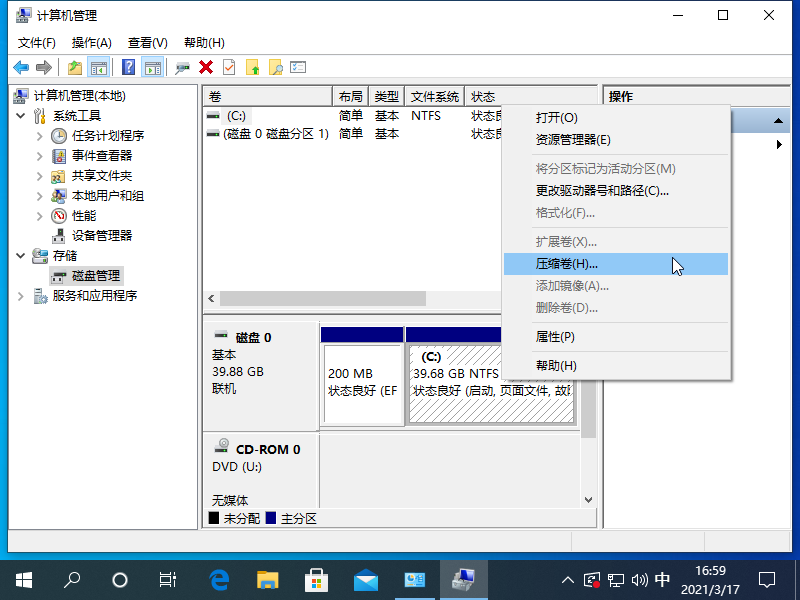Open the Mail app in taskbar
800x600 pixels.
coord(365,579)
